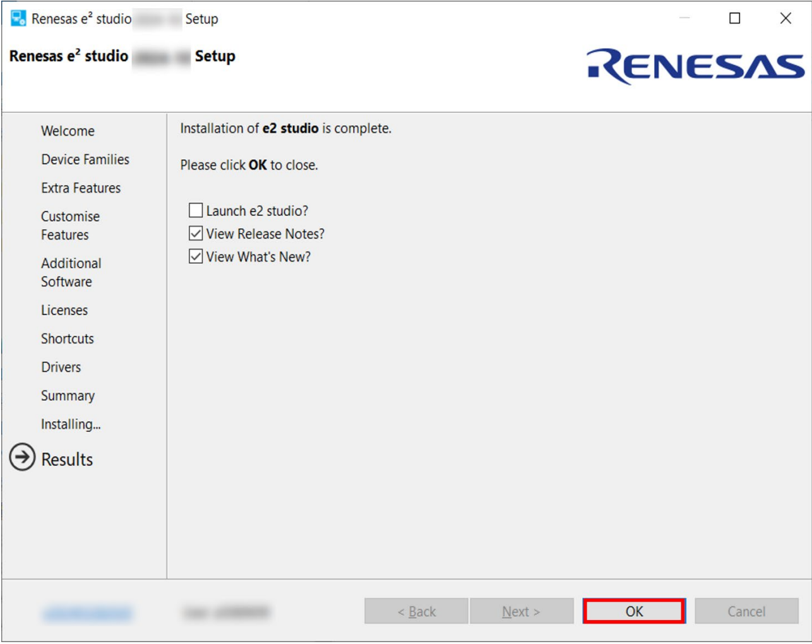The image size is (812, 644).
Task: Maximize the setup window
Action: coord(734,18)
